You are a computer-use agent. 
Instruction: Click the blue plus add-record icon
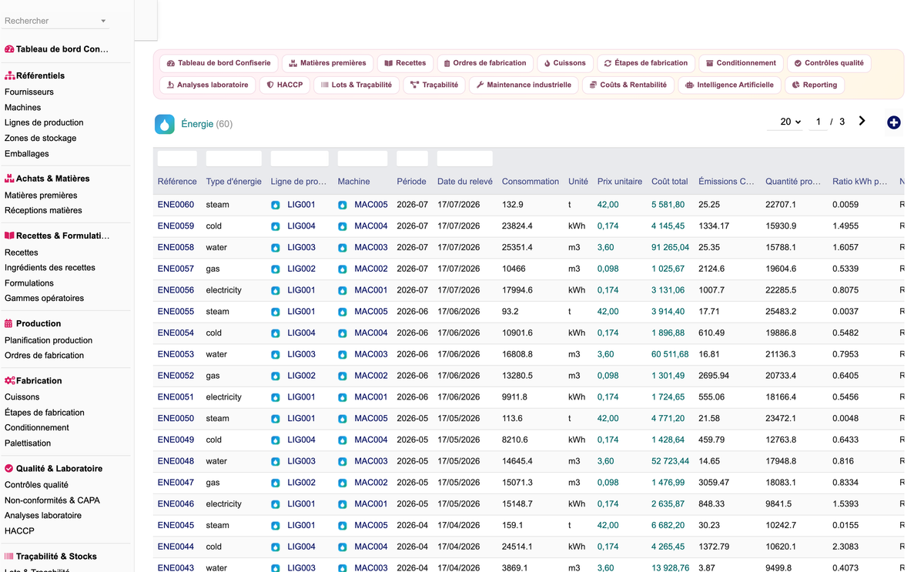point(893,122)
